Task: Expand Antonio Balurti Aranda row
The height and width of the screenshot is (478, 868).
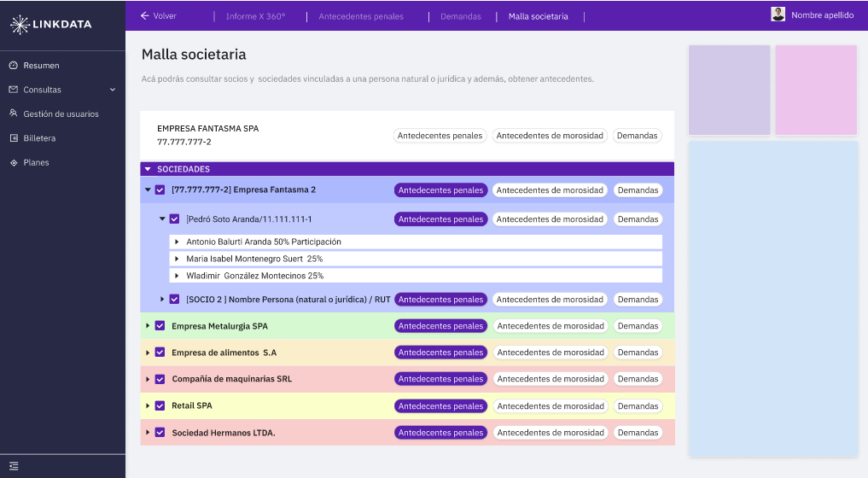Action: (177, 242)
